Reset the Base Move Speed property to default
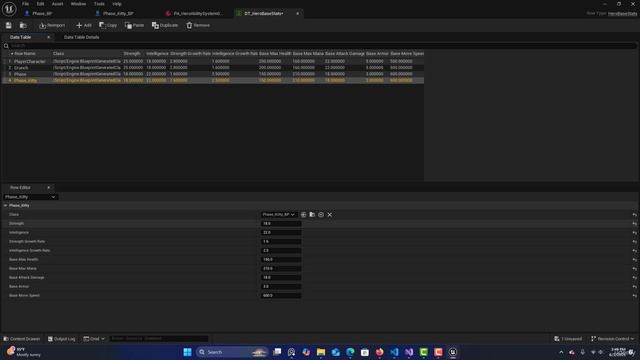 tap(634, 296)
